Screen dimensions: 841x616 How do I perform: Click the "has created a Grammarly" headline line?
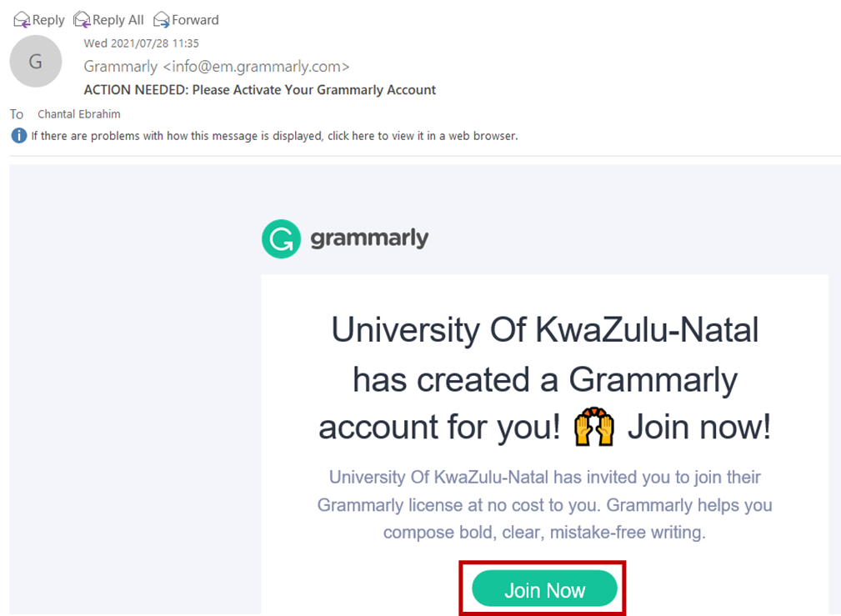coord(545,380)
